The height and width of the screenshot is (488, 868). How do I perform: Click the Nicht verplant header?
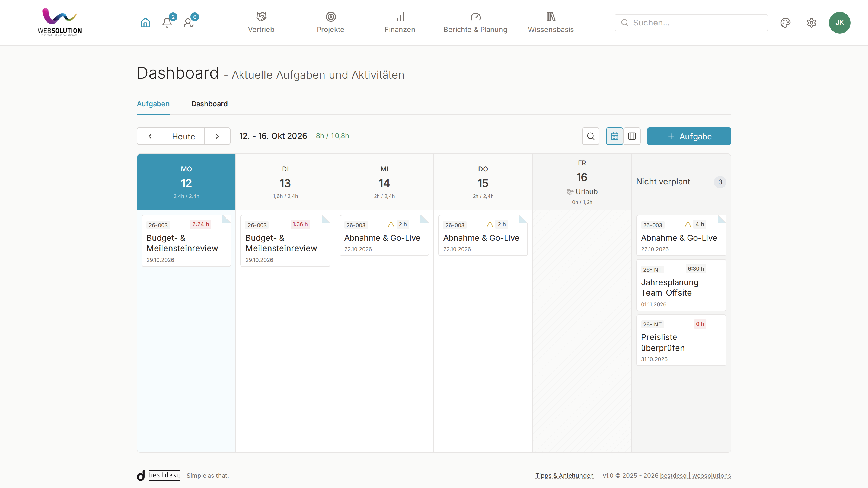[x=681, y=182]
